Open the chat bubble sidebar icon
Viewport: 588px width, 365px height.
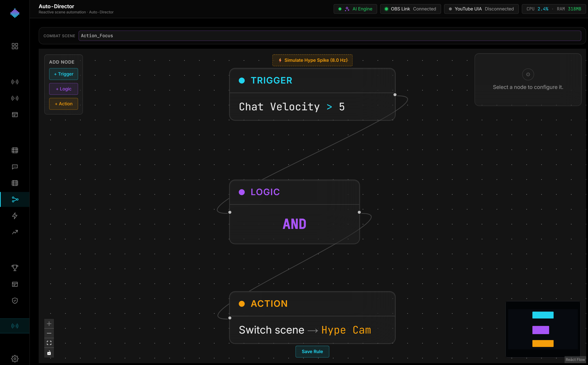(x=15, y=167)
